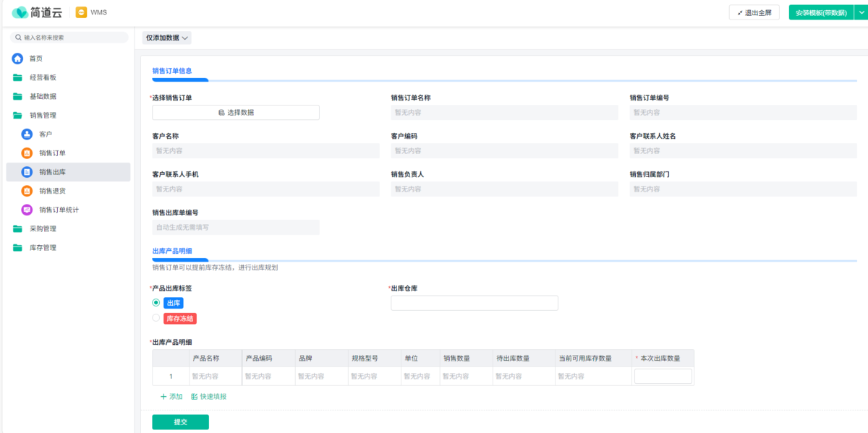
Task: Open the 出库仓库 select box
Action: pos(474,303)
